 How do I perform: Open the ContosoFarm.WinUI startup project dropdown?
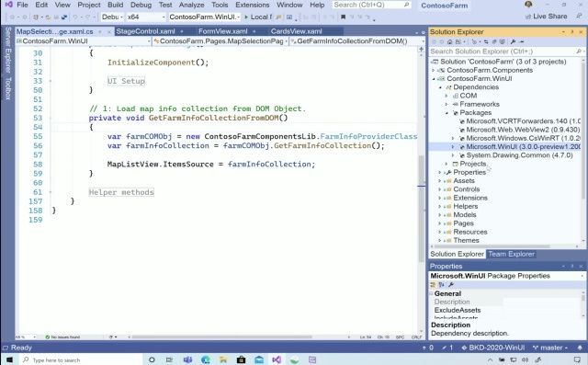pos(204,17)
